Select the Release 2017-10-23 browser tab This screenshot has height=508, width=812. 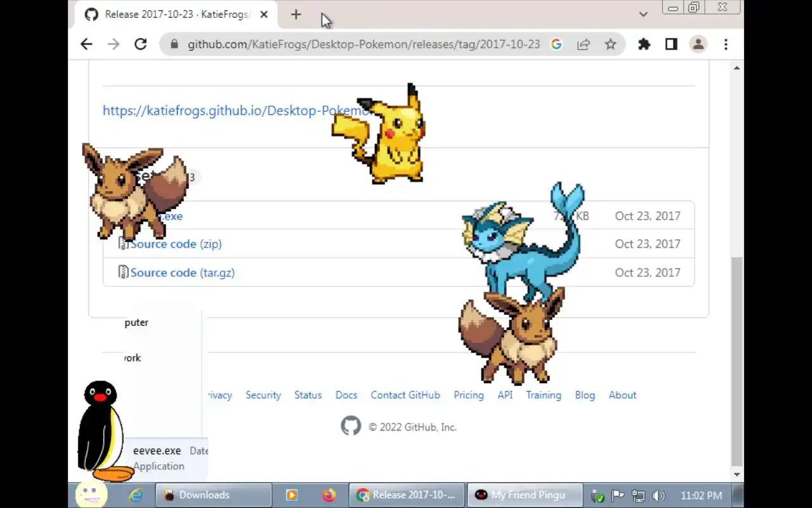pos(176,15)
